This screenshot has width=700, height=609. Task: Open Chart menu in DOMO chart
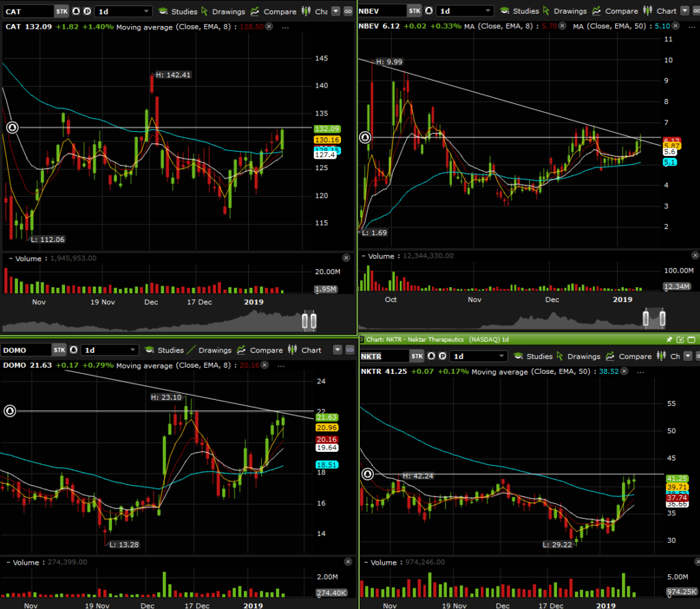click(305, 349)
